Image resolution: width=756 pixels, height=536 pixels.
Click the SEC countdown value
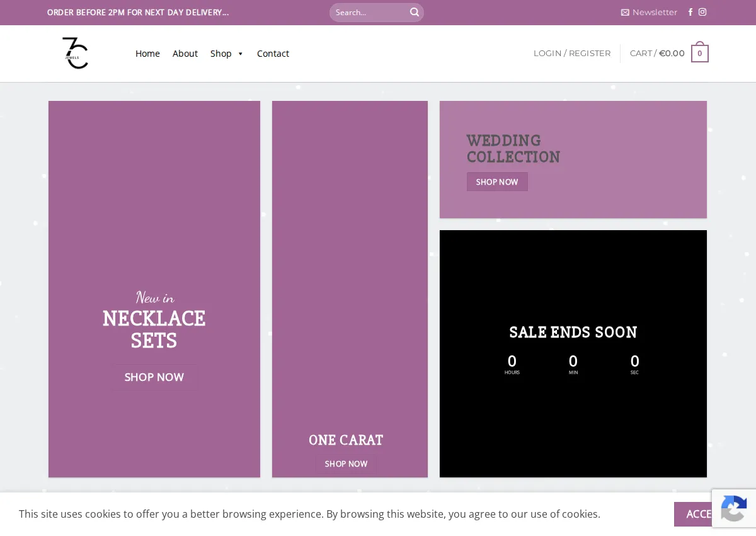[634, 361]
